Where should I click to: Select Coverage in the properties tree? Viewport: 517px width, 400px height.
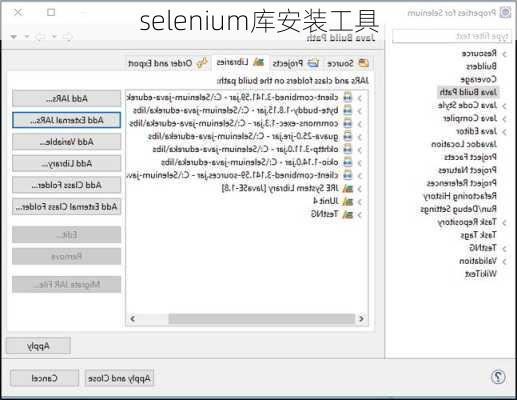pos(478,79)
